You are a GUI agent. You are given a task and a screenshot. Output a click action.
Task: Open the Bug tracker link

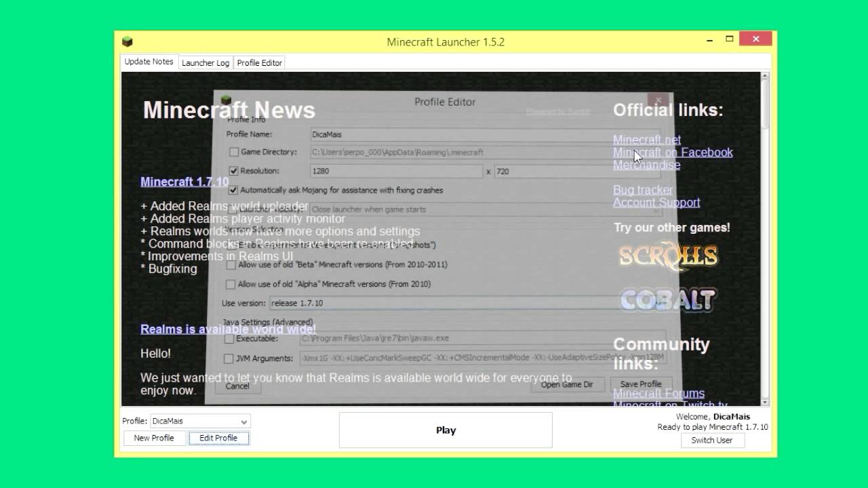click(643, 190)
